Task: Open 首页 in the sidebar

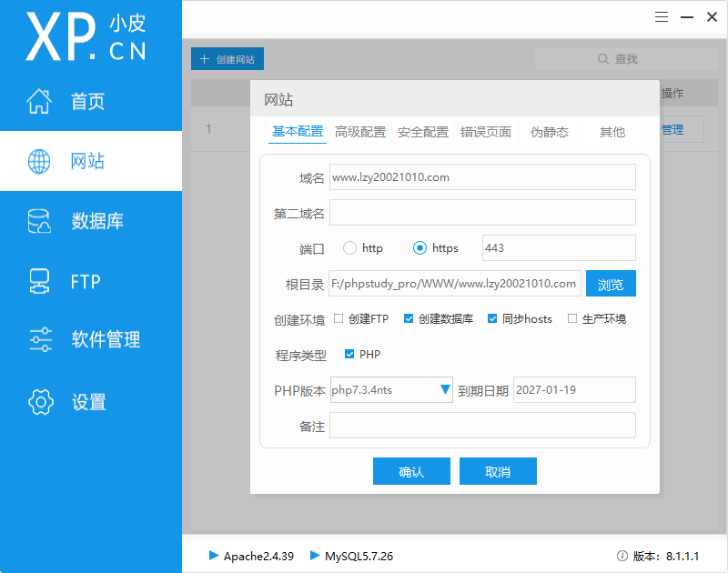Action: [x=91, y=101]
